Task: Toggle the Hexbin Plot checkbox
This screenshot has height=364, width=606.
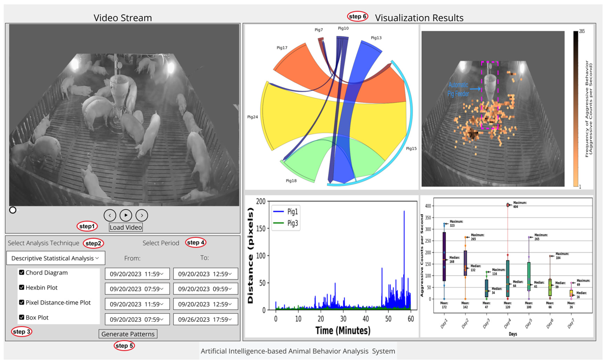Action: tap(22, 287)
